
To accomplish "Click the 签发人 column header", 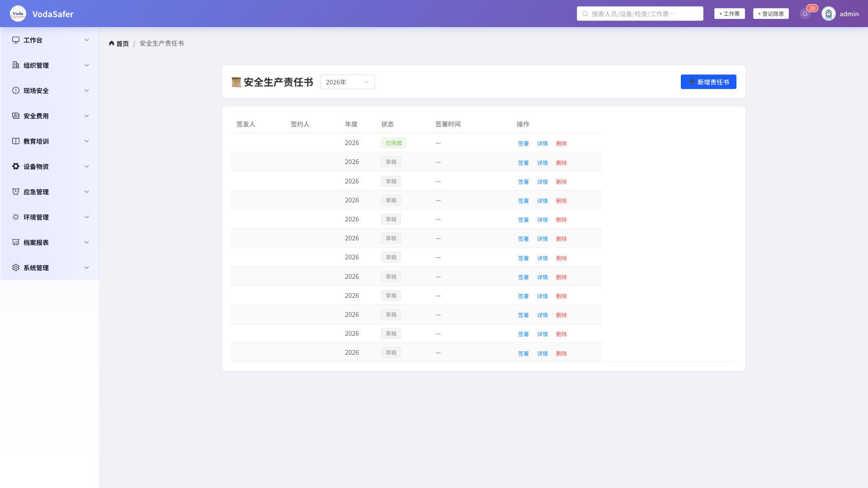I will [x=246, y=124].
